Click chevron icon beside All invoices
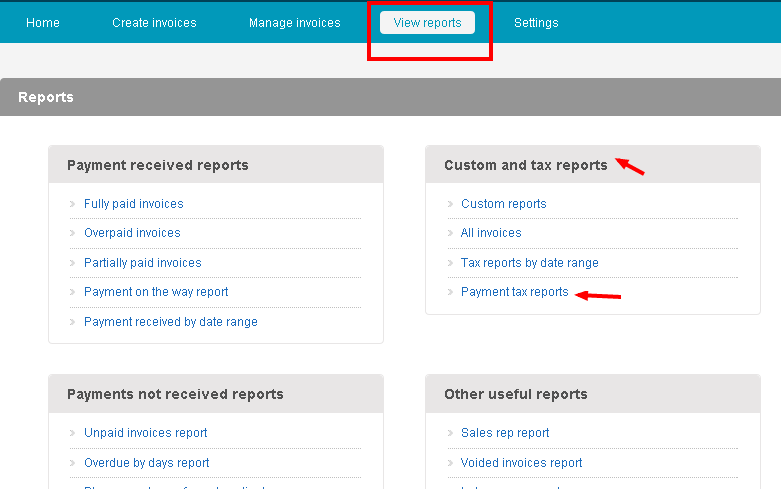Viewport: 781px width, 489px height. point(450,233)
